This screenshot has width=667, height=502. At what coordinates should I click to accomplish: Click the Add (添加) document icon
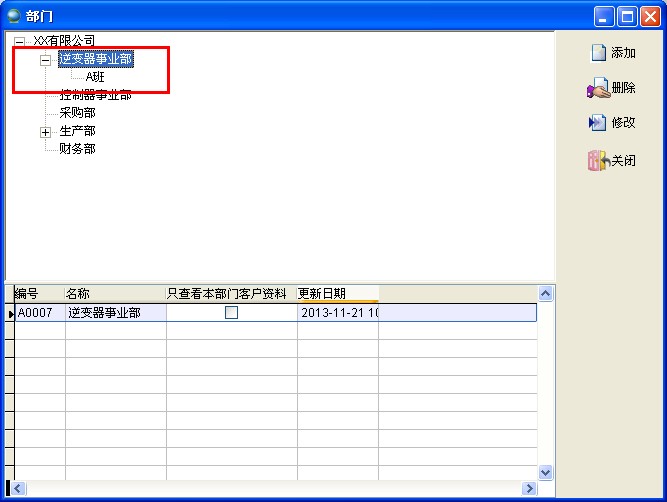click(599, 53)
